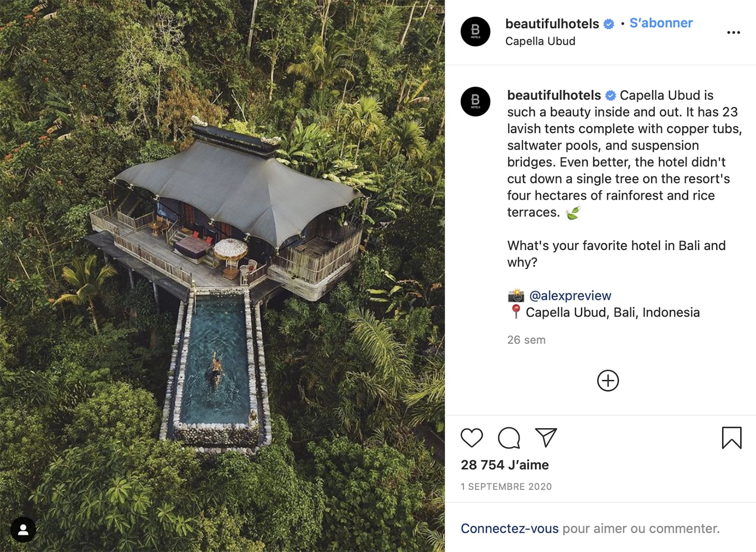Click the verified badge in the post header

click(x=609, y=24)
